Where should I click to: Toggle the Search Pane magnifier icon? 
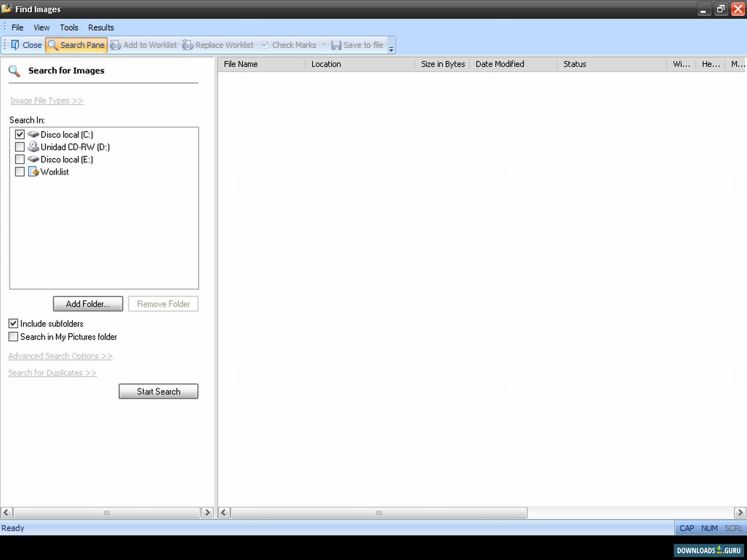click(53, 45)
